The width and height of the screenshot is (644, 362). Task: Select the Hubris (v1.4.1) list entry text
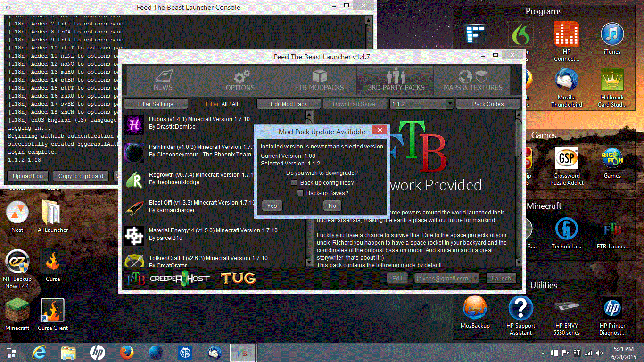[199, 119]
